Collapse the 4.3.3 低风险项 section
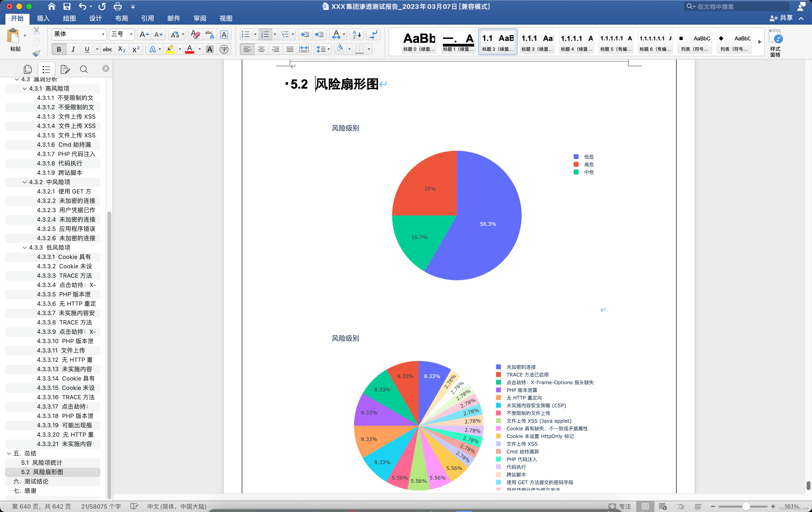Image resolution: width=812 pixels, height=512 pixels. tap(24, 247)
